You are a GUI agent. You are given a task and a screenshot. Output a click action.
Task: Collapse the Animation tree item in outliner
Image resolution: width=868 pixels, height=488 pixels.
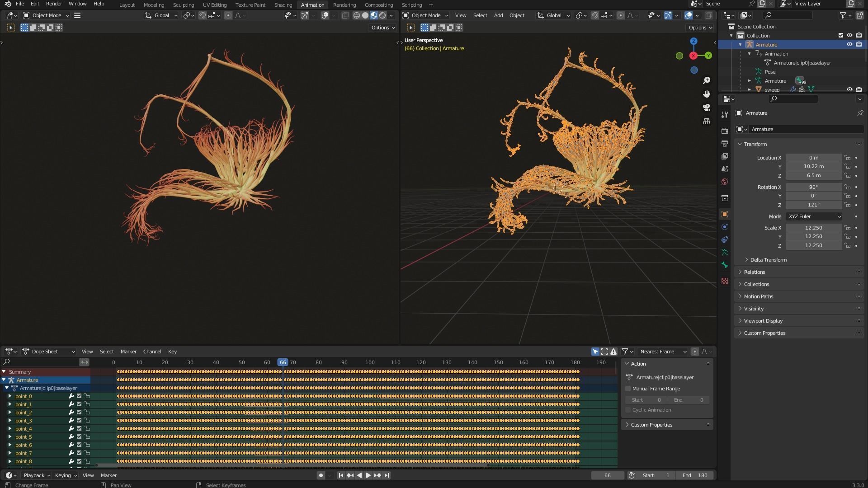749,53
